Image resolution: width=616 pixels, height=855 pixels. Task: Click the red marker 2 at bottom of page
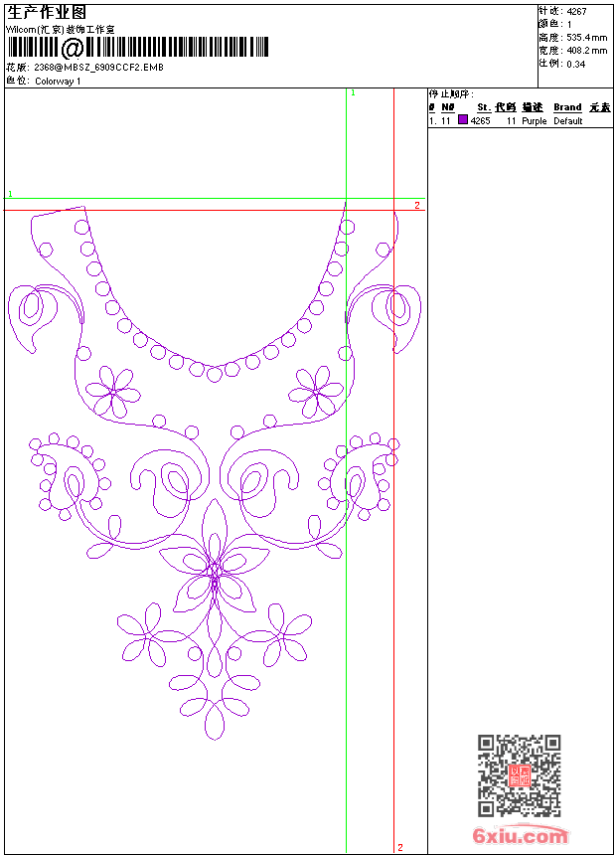pyautogui.click(x=400, y=847)
